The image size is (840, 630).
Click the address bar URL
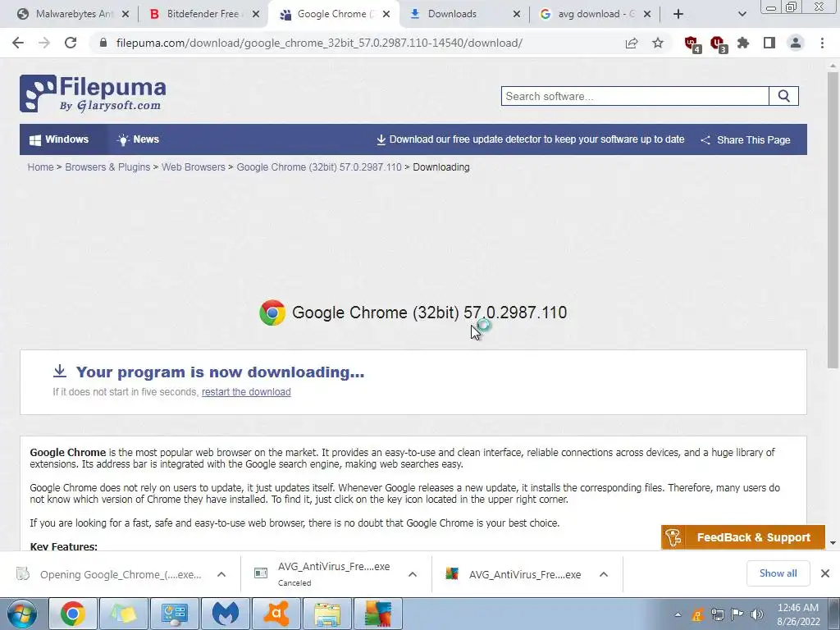pos(319,43)
